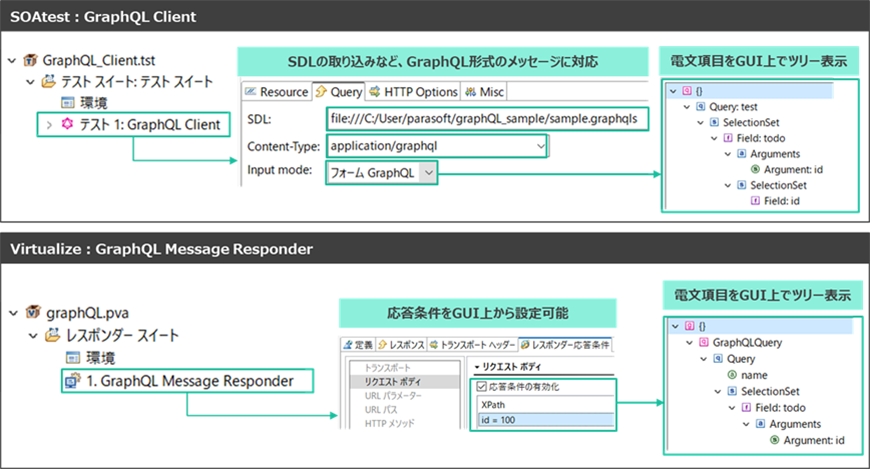Click the GraphQL Message Responder icon
The width and height of the screenshot is (870, 469).
coord(68,380)
